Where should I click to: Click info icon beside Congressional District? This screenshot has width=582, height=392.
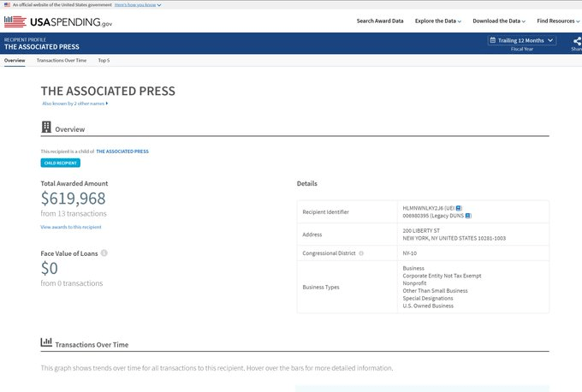[x=361, y=253]
